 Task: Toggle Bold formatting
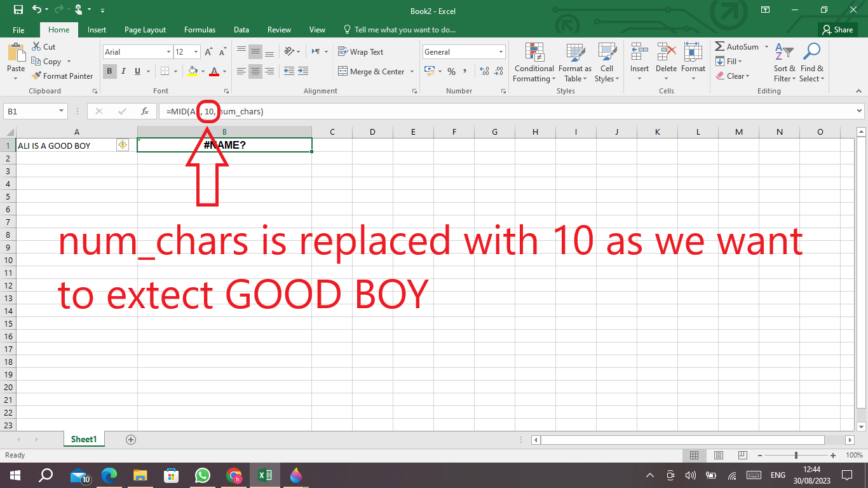click(x=109, y=72)
